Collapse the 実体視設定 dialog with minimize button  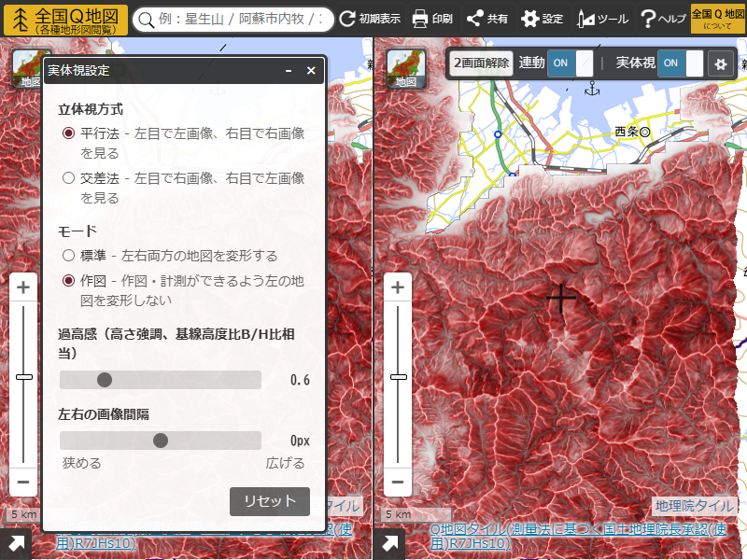pyautogui.click(x=289, y=71)
